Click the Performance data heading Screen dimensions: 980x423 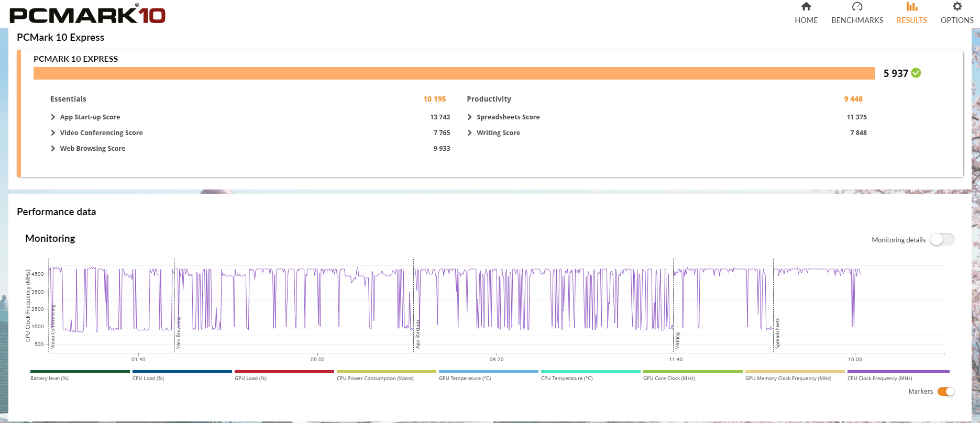coord(57,212)
